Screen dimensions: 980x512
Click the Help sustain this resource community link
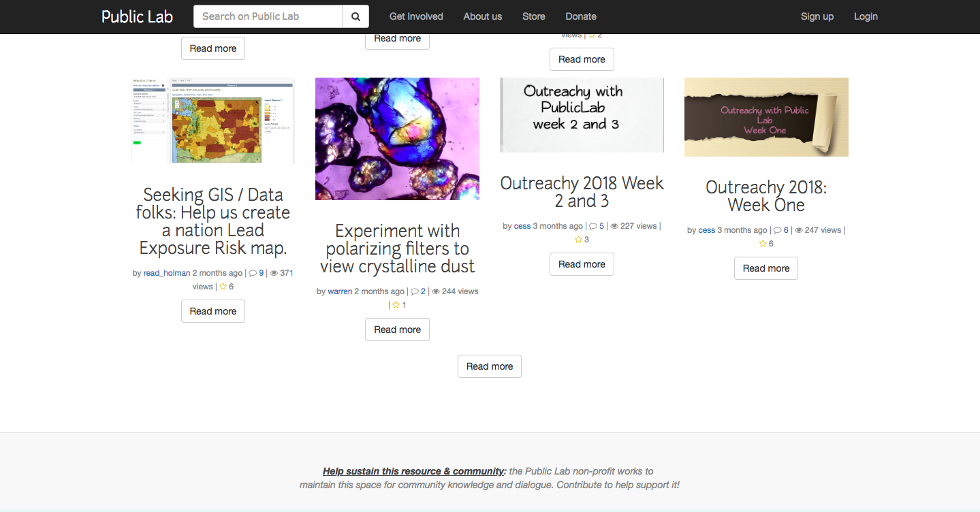click(413, 470)
